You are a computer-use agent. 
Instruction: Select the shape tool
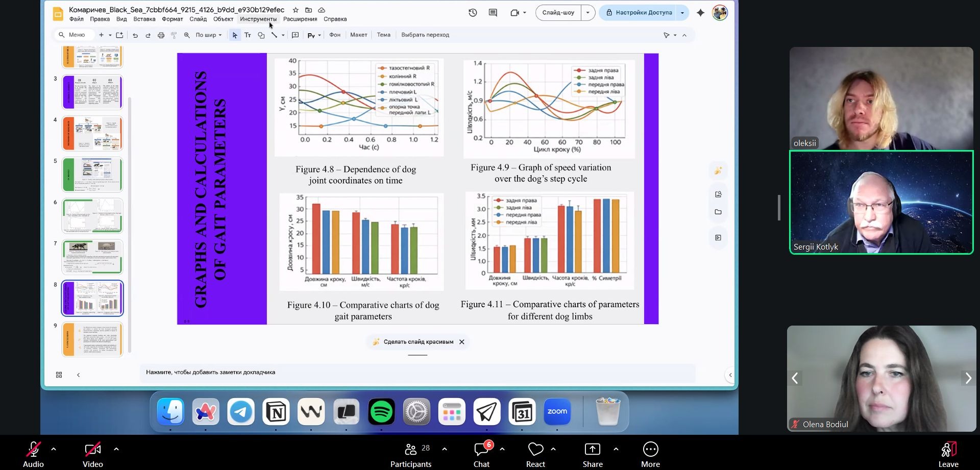tap(261, 35)
